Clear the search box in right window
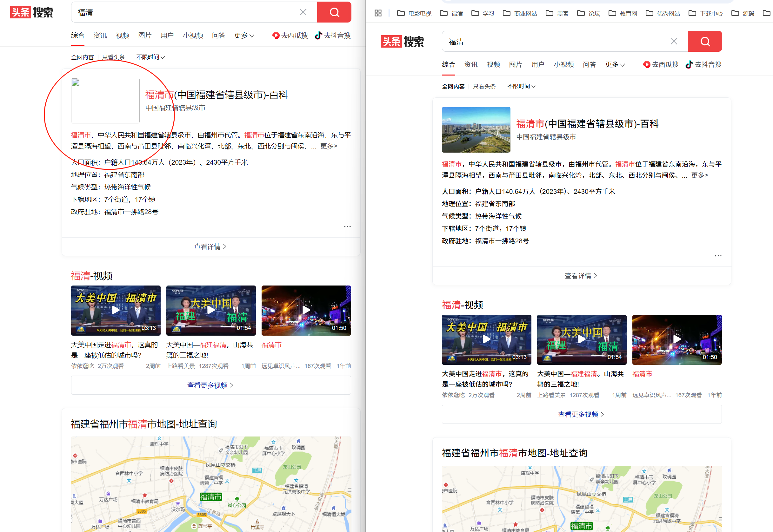The image size is (773, 532). [674, 41]
